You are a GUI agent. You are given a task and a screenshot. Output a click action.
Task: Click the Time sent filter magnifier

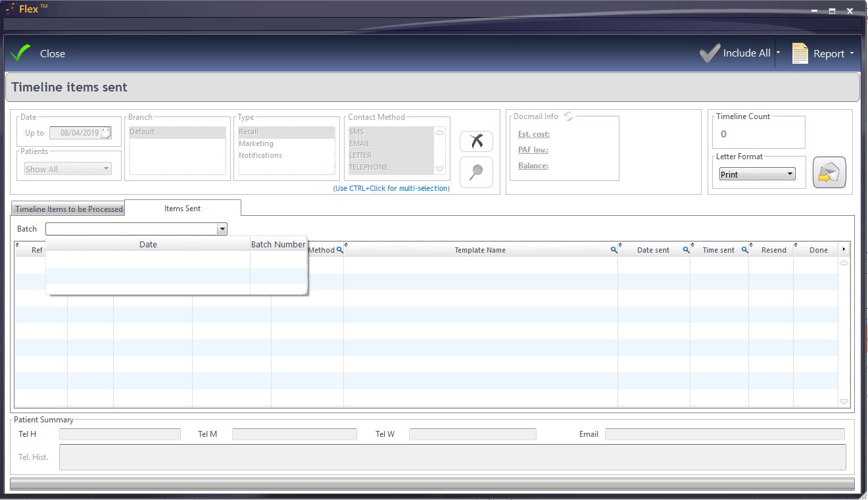click(745, 250)
